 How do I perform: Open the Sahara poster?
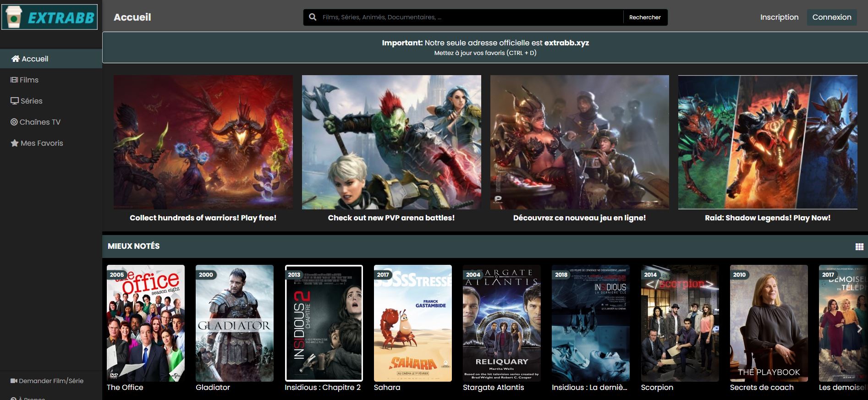coord(413,323)
